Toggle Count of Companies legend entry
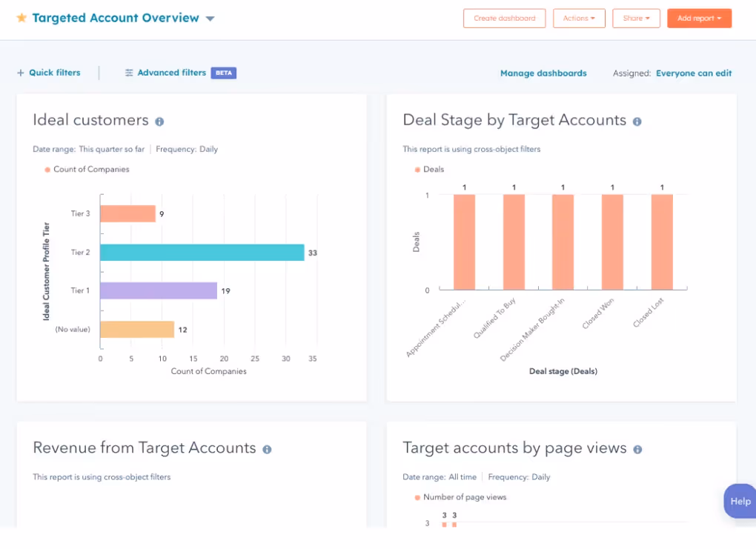 (87, 169)
